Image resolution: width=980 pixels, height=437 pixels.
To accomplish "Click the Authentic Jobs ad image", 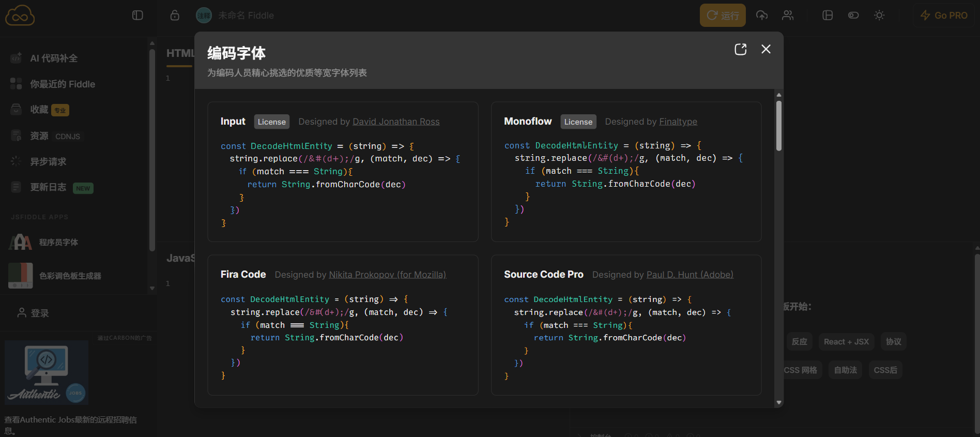I will 47,372.
